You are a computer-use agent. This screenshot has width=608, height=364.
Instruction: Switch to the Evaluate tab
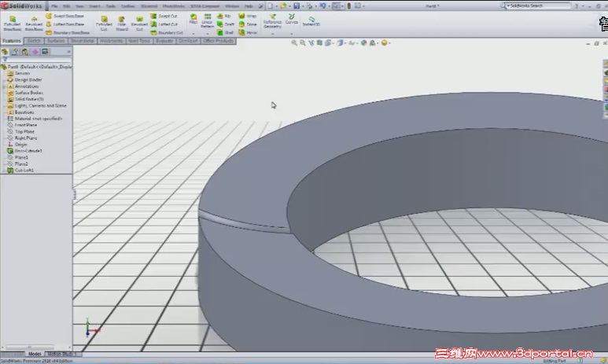164,41
